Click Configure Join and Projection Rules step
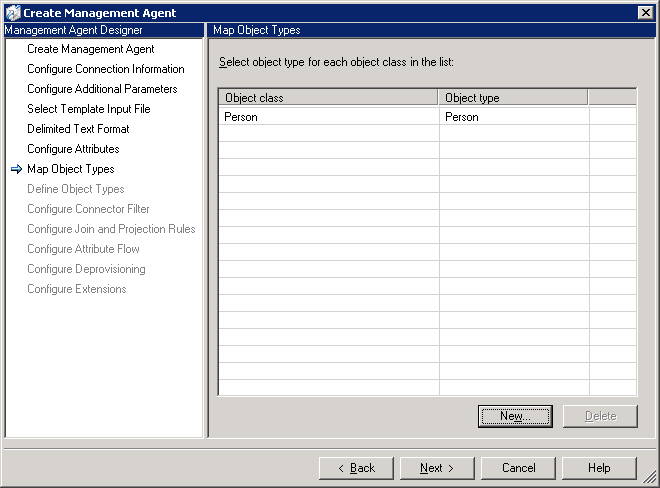 point(111,229)
